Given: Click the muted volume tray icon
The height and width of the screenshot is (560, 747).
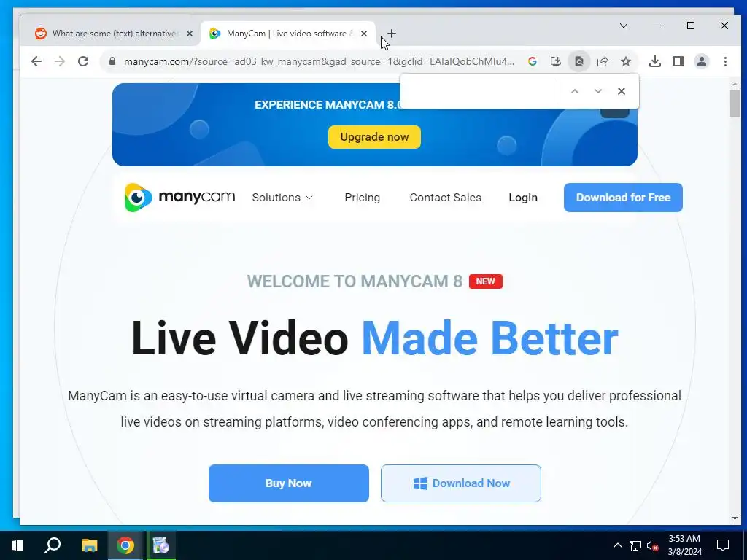Looking at the screenshot, I should tap(652, 545).
